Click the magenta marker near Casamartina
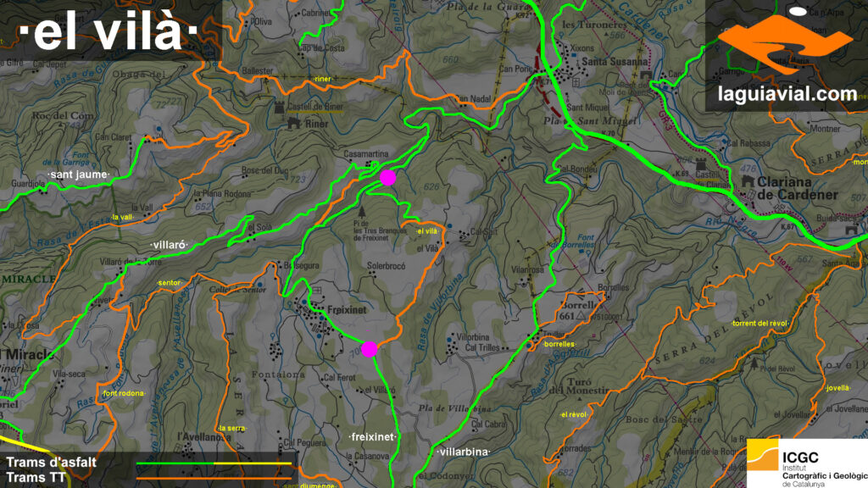 (388, 178)
